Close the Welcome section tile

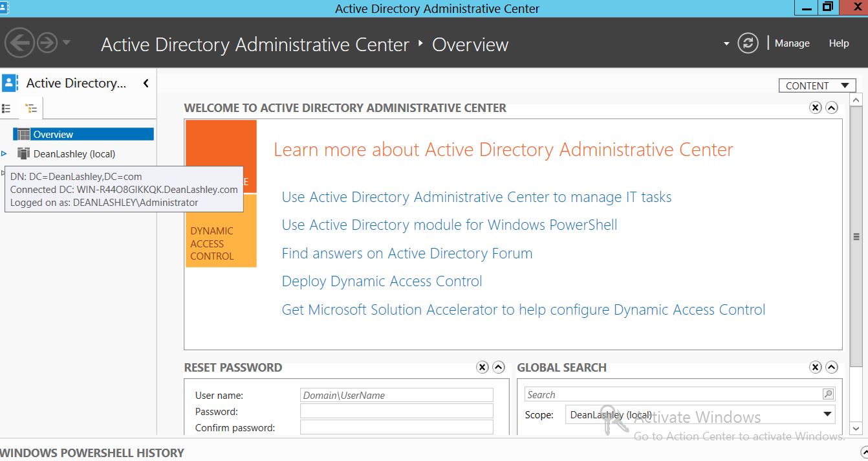coord(815,107)
